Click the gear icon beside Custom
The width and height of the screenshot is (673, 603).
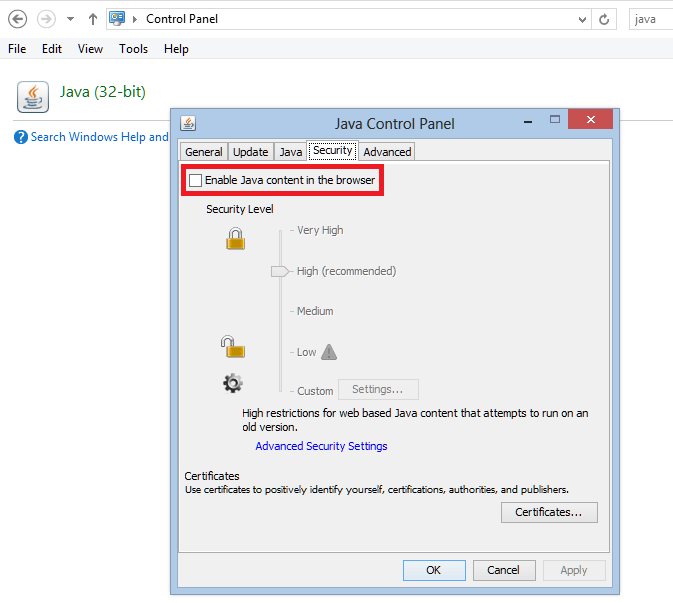tap(233, 383)
